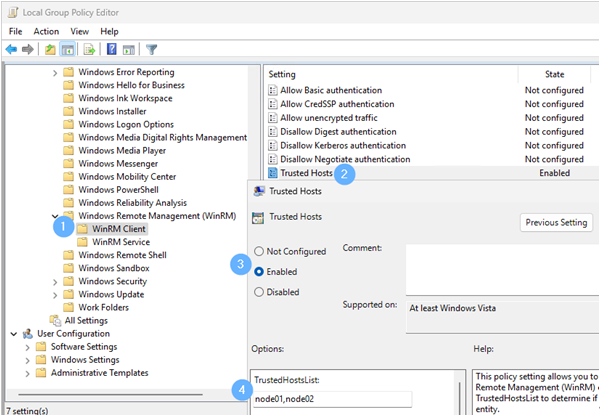Click the User Configuration icon

tap(28, 334)
